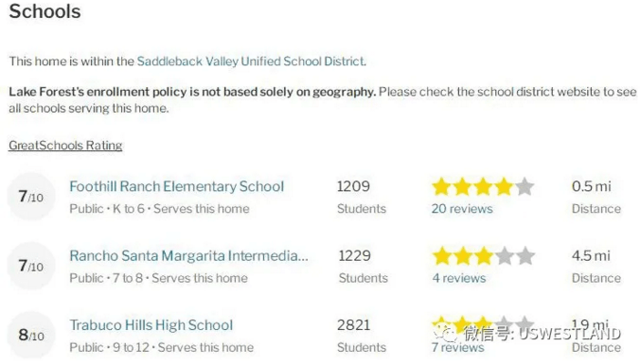
Task: Open Trabuco Hills High School page
Action: click(x=151, y=325)
